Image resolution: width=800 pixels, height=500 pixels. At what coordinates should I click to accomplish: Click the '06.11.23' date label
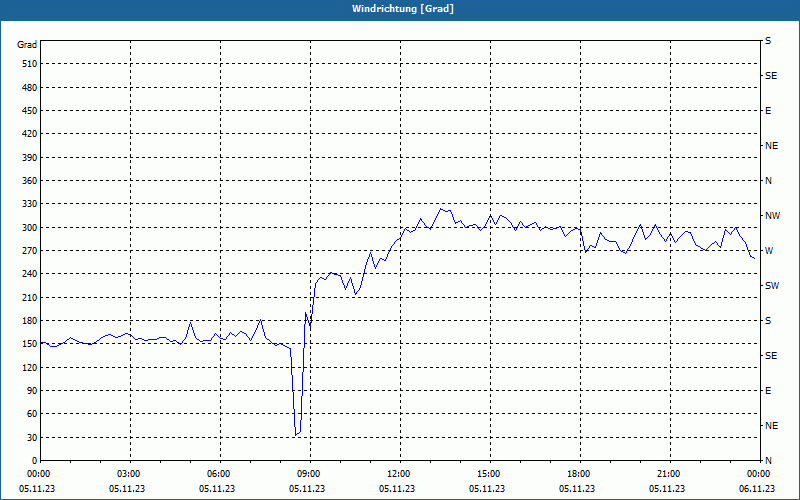click(757, 489)
